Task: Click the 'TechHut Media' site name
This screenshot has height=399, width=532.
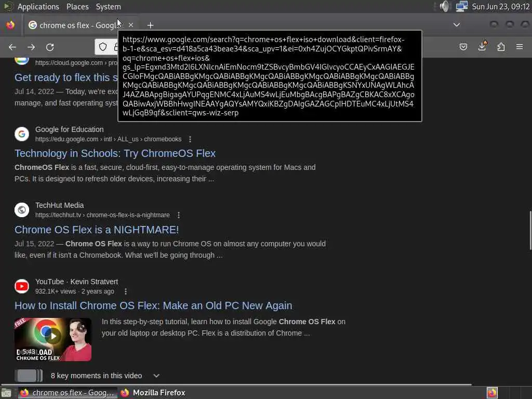Action: click(x=59, y=205)
